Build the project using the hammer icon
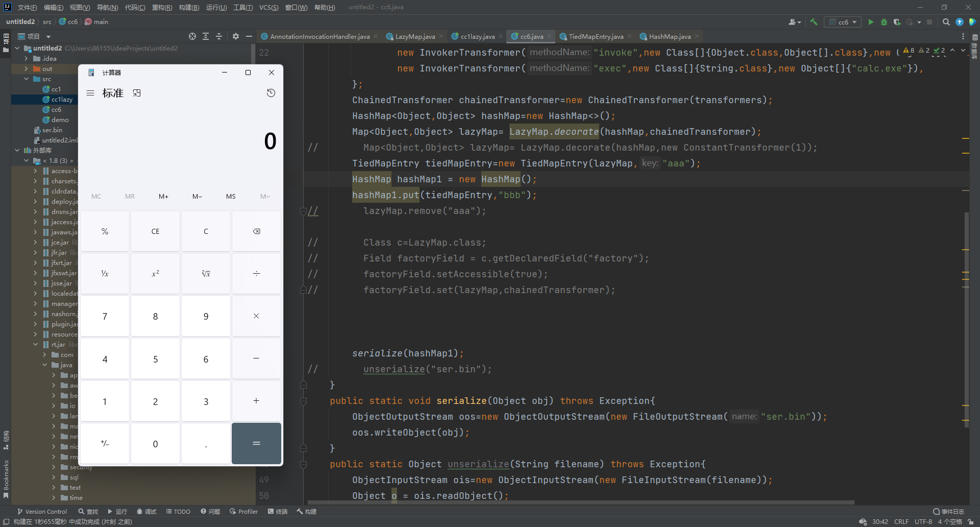The height and width of the screenshot is (527, 980). [x=814, y=22]
